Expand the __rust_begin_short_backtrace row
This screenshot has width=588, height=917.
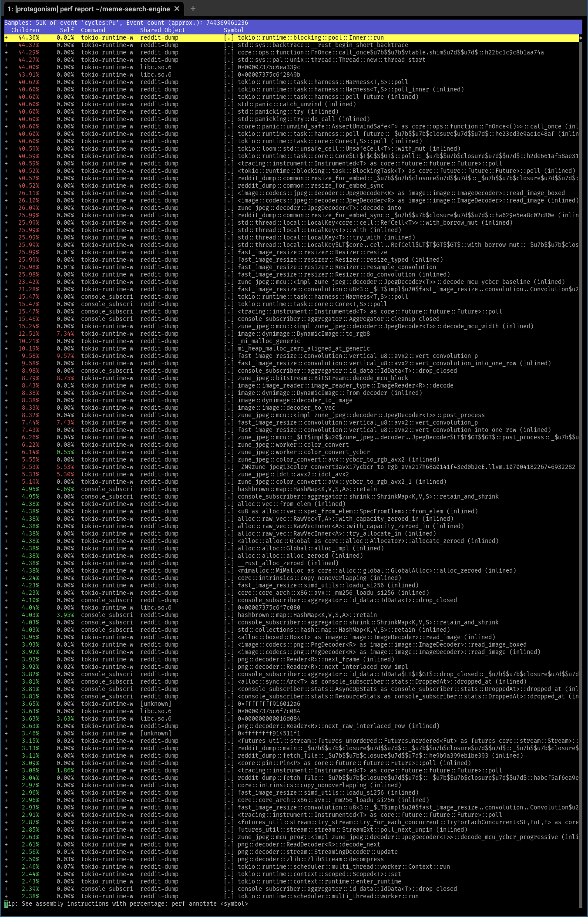(x=6, y=45)
